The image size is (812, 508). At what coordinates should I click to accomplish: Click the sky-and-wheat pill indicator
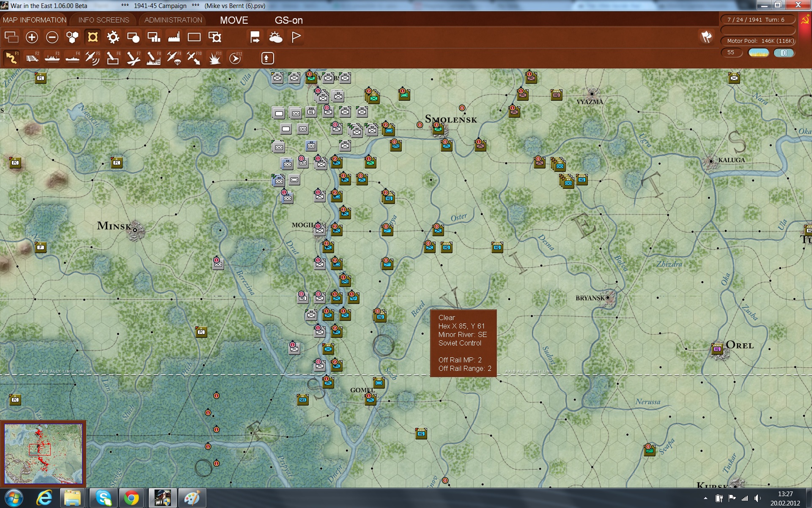pos(758,52)
